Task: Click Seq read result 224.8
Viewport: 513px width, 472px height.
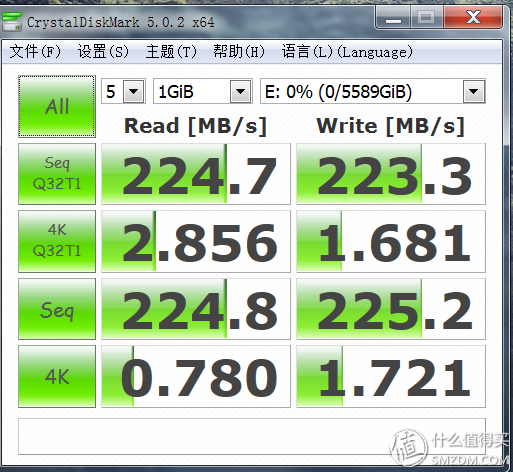Action: [x=196, y=309]
